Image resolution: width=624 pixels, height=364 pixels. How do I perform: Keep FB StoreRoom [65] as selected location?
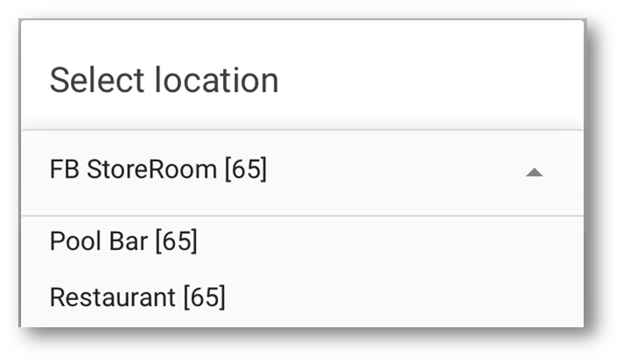pos(158,170)
